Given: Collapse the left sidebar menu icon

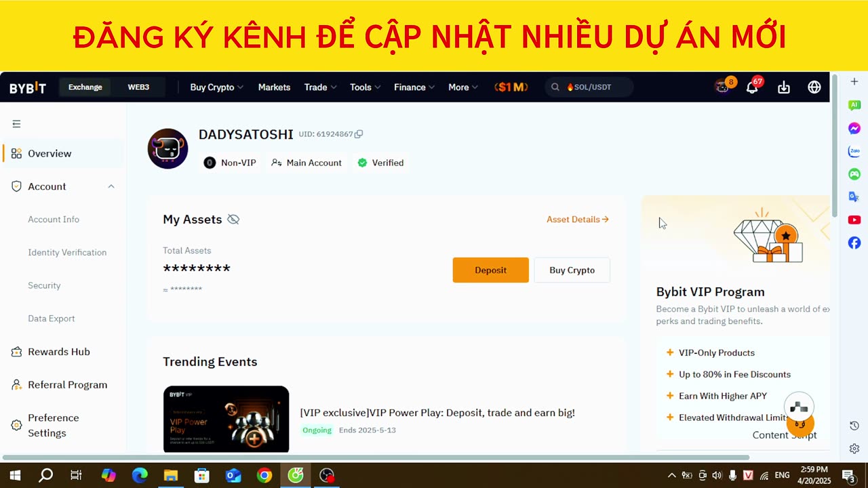Looking at the screenshot, I should [x=16, y=123].
